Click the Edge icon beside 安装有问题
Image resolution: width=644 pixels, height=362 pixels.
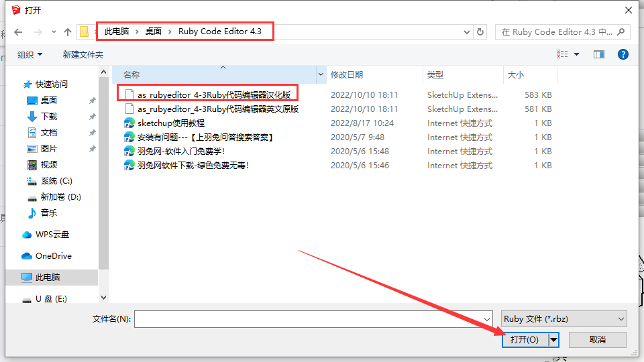click(129, 137)
